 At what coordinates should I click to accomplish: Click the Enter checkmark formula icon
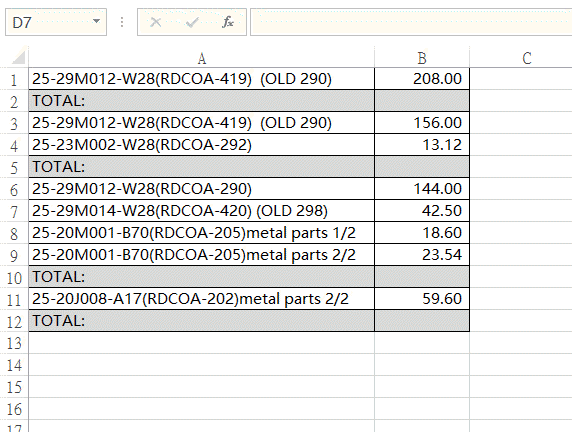(192, 23)
